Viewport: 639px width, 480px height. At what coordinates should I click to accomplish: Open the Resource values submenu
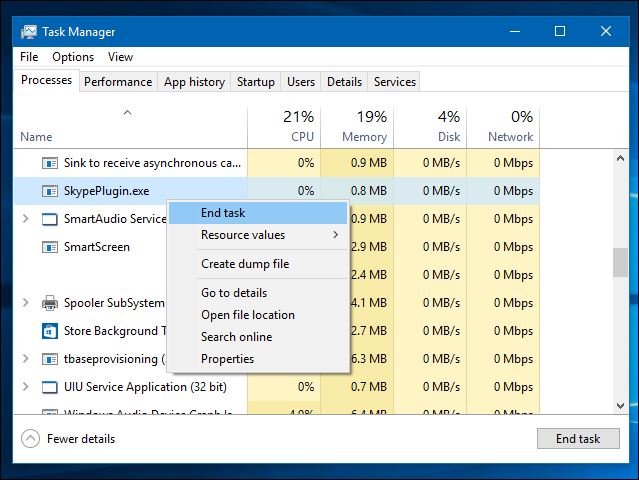pos(243,235)
